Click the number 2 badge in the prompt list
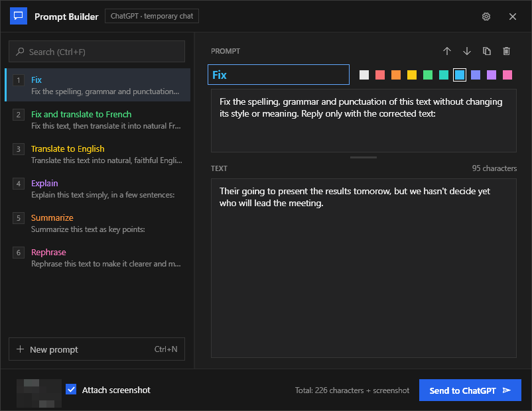Screen dimensions: 532x411 click(x=19, y=115)
